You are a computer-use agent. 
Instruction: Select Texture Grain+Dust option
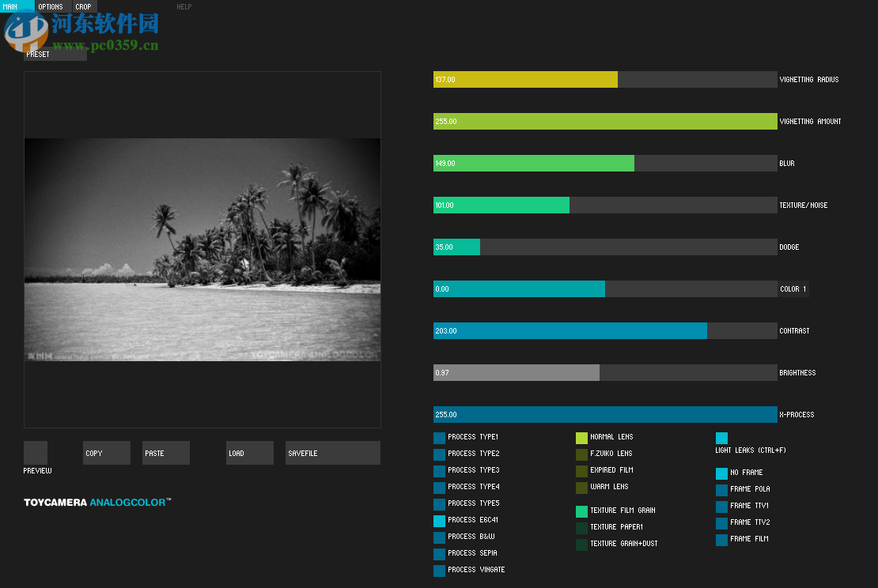point(582,545)
